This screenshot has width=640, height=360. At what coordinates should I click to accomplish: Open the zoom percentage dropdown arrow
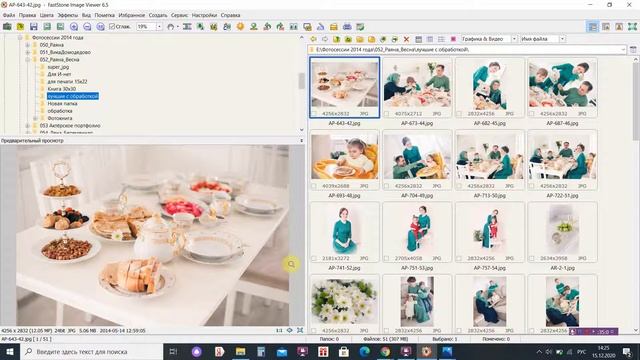159,27
